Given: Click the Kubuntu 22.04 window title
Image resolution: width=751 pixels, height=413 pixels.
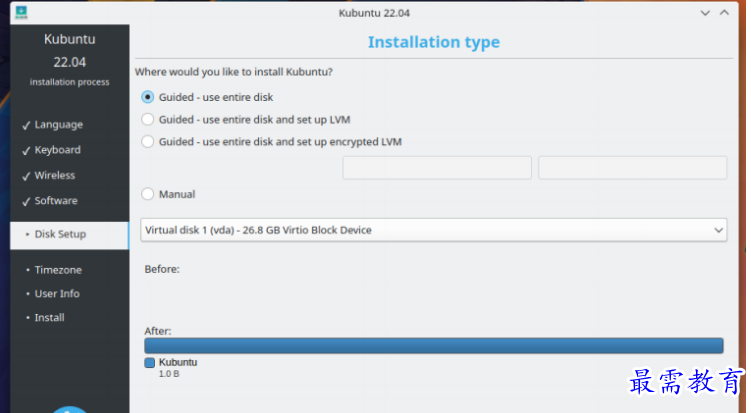Looking at the screenshot, I should (374, 13).
